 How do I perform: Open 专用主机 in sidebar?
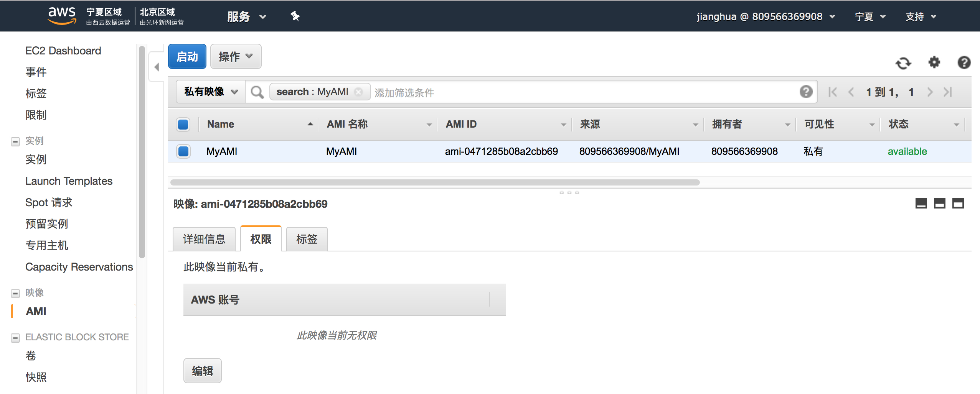pos(47,245)
